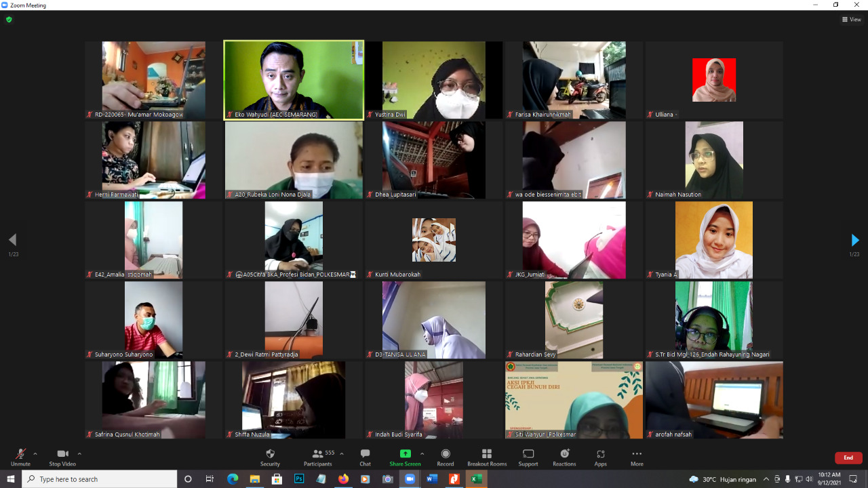
Task: Unmute the microphone
Action: click(20, 457)
